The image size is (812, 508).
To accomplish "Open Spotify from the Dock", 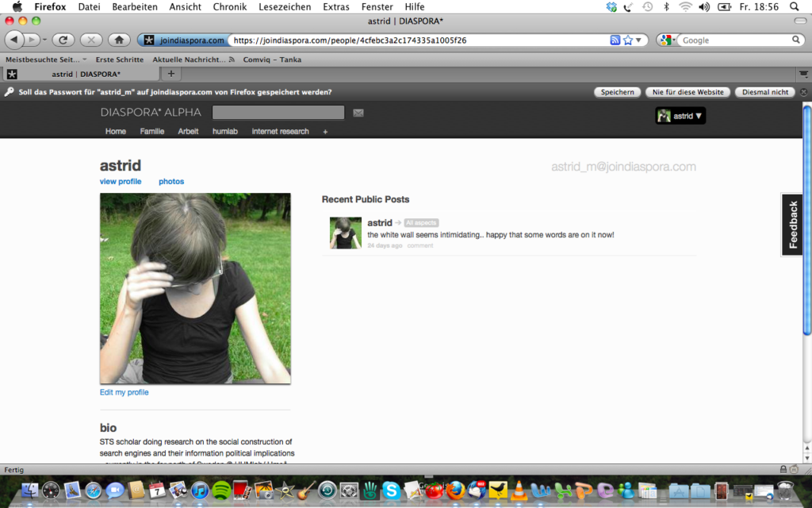I will tap(221, 491).
